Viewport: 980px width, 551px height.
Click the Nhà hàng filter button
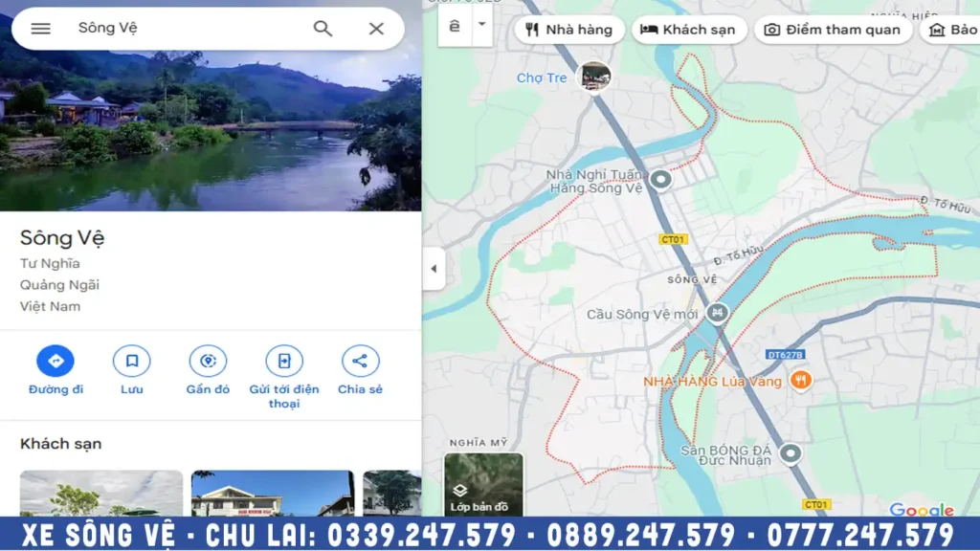(x=568, y=30)
